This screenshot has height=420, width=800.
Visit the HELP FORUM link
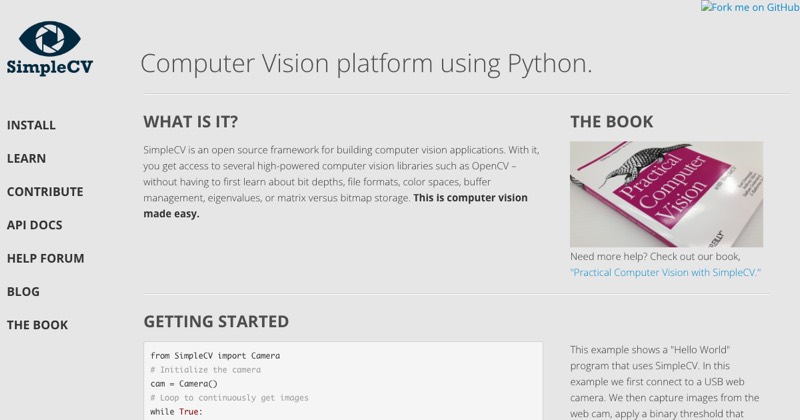[45, 258]
